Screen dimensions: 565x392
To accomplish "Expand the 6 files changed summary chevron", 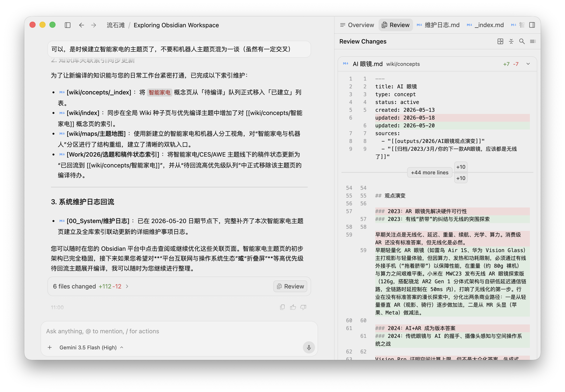I will (127, 286).
